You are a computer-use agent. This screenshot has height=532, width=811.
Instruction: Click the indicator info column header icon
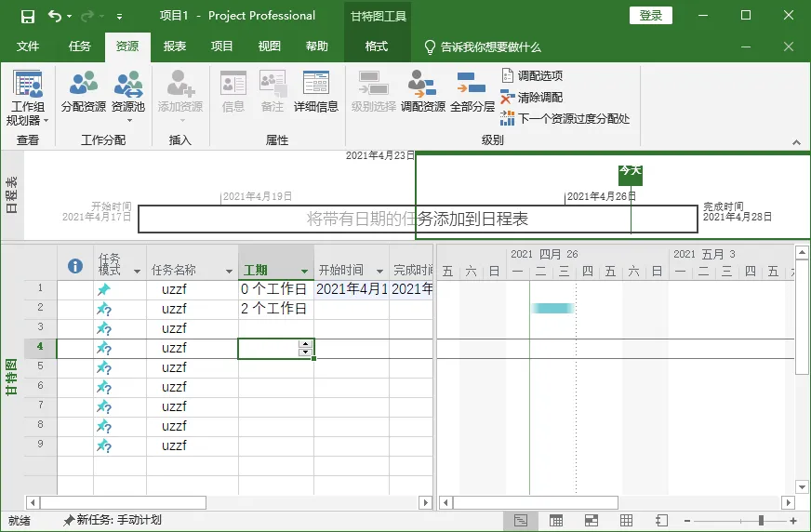pyautogui.click(x=75, y=266)
